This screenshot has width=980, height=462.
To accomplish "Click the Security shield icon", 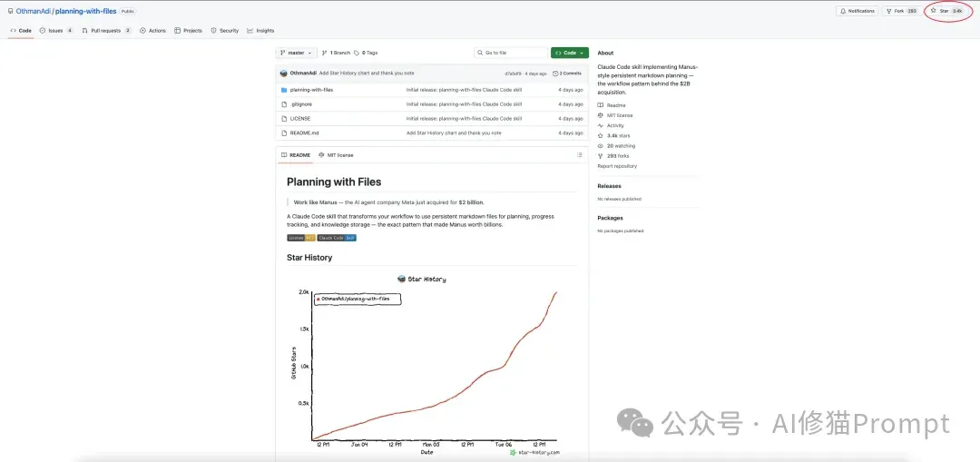I will pos(214,30).
